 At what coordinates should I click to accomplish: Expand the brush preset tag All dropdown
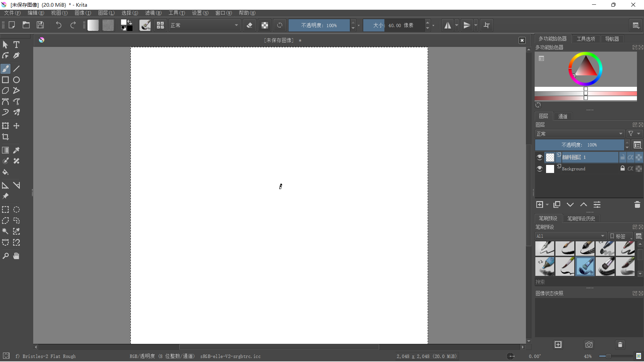pos(571,236)
